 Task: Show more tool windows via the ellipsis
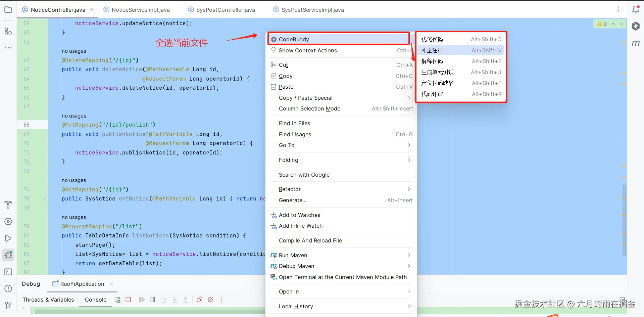pyautogui.click(x=8, y=48)
